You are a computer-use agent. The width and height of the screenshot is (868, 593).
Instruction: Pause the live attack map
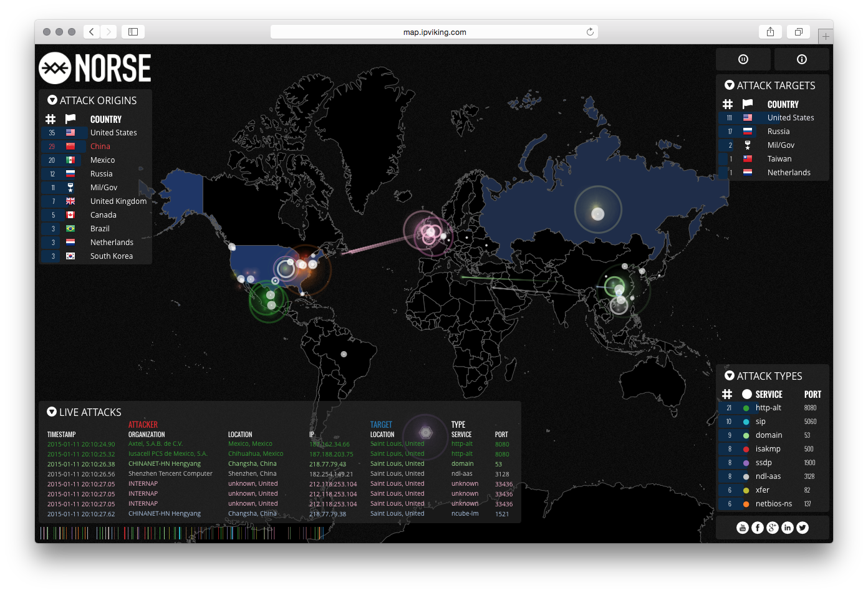point(743,59)
